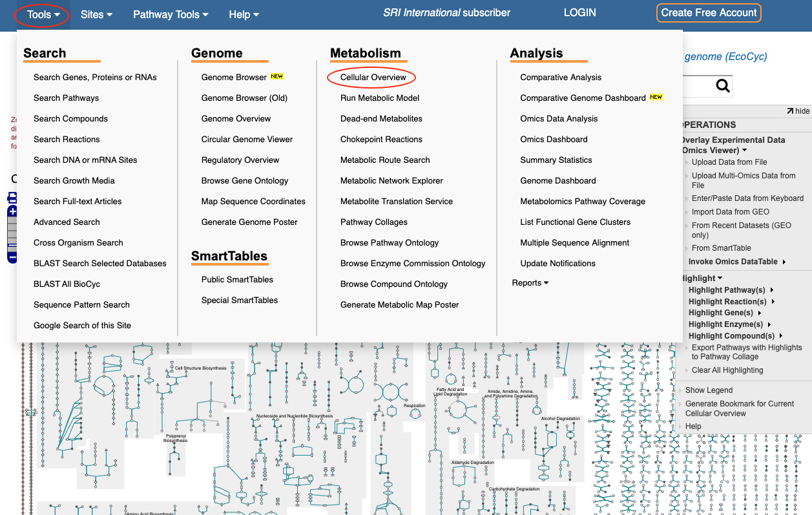This screenshot has height=515, width=812.
Task: Click the NEW badge beside Genome Browser
Action: coord(276,76)
